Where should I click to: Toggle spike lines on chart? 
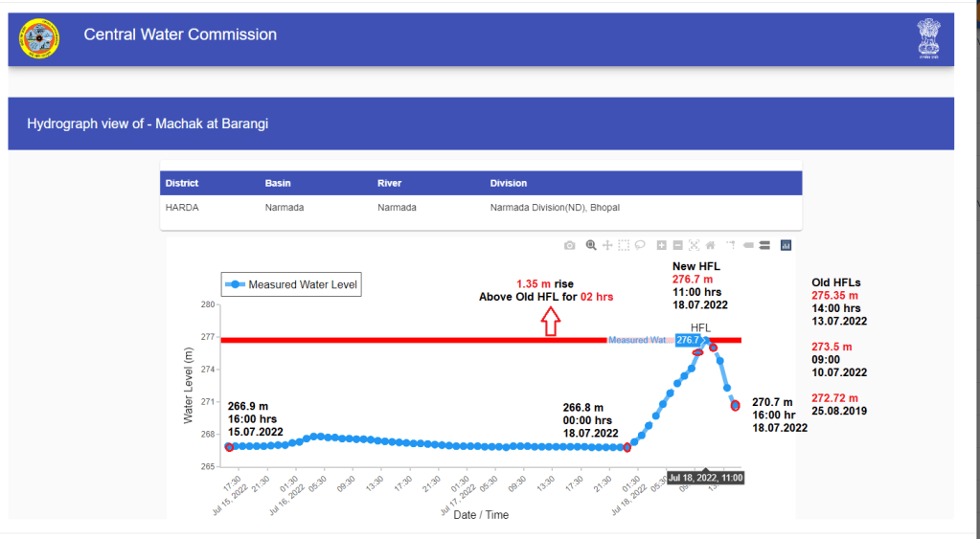click(729, 245)
